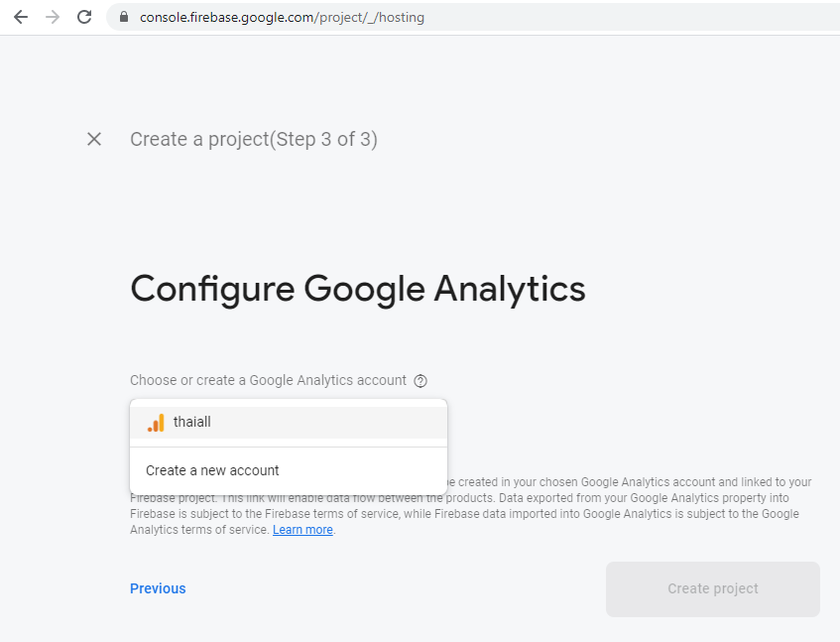840x642 pixels.
Task: Click the Create a project step title
Action: (x=253, y=139)
